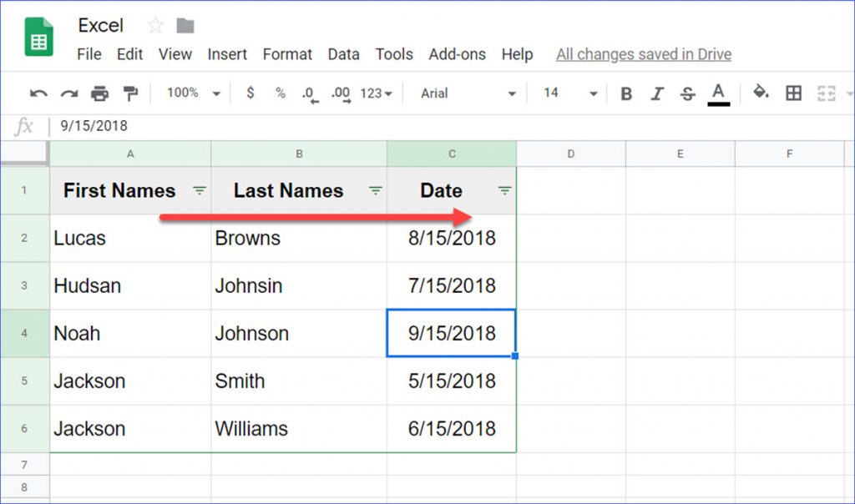The image size is (855, 504).
Task: Open the First Names filter dropdown
Action: point(199,191)
